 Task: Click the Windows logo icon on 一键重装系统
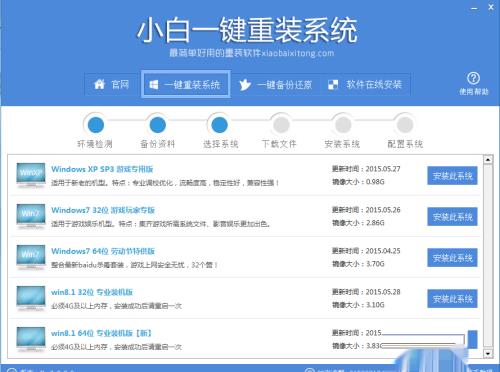tap(154, 85)
